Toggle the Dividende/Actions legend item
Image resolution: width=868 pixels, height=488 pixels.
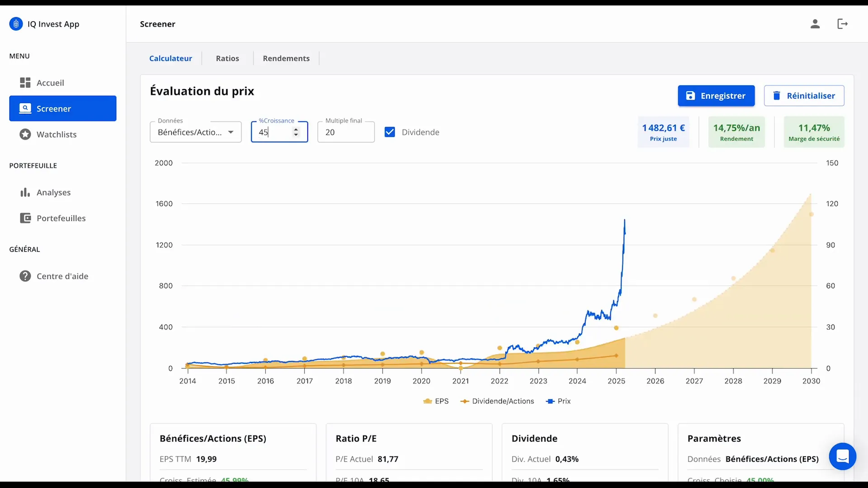[497, 401]
